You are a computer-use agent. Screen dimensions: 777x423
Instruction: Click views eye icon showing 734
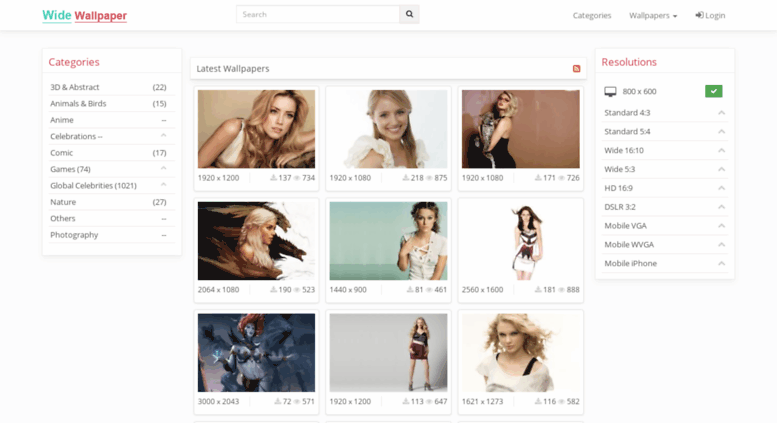tap(297, 178)
